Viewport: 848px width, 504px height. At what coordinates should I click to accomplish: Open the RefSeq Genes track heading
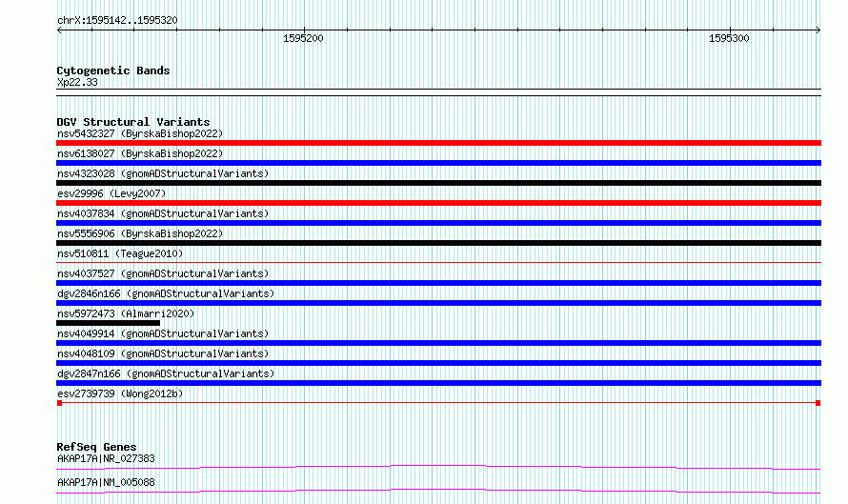tap(96, 447)
